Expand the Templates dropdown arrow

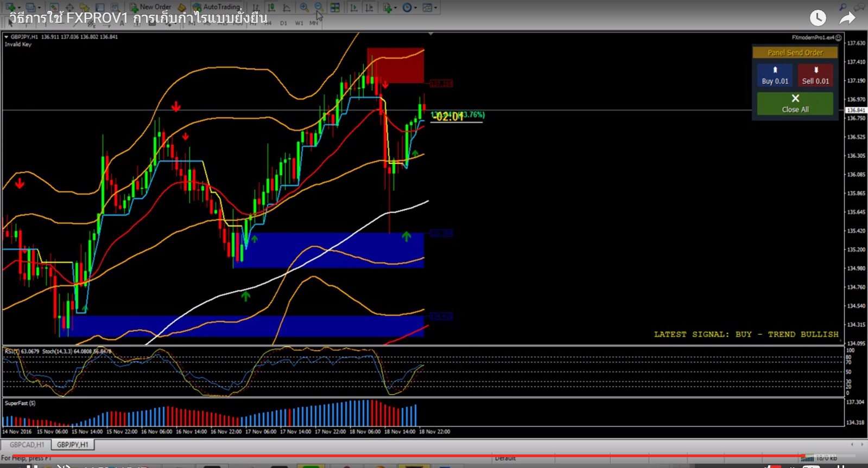(435, 8)
